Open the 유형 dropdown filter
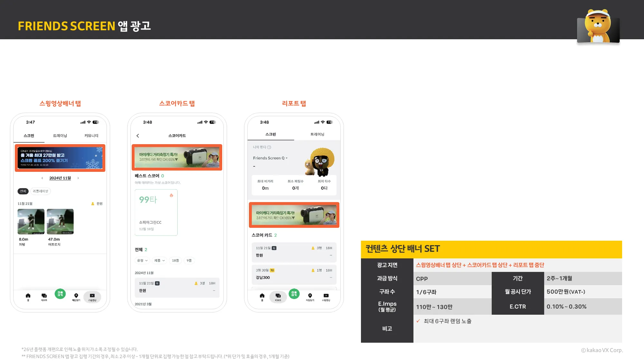 (142, 261)
